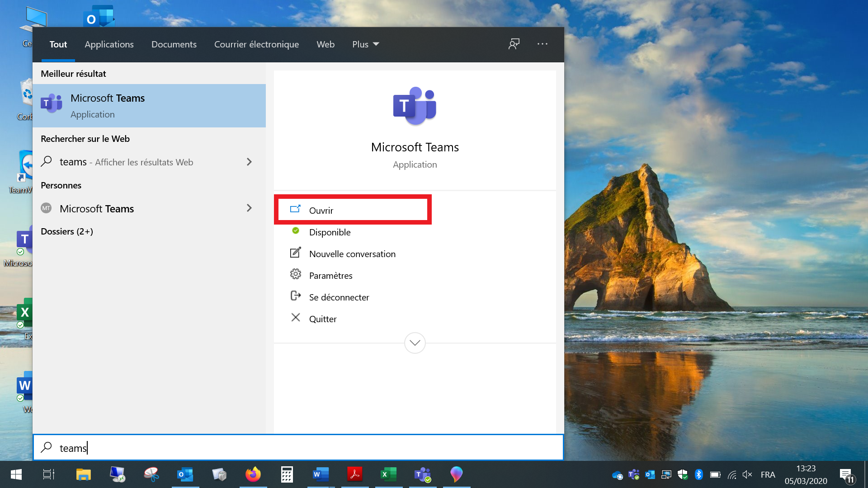868x488 pixels.
Task: Open the notification center with 11 alerts
Action: pos(847,475)
